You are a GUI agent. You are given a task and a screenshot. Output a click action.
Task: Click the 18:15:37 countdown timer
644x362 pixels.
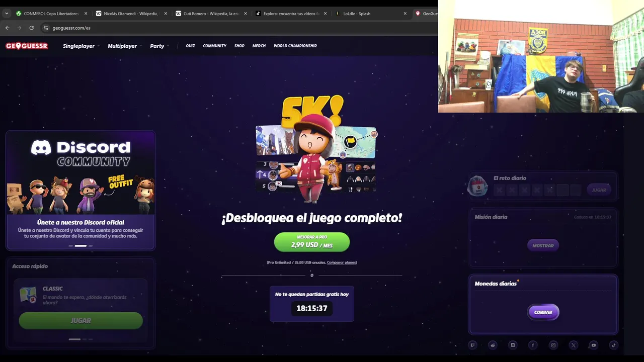coord(312,308)
